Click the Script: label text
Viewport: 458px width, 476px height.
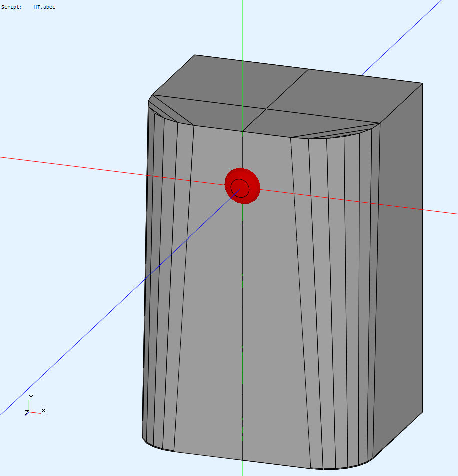click(x=11, y=7)
